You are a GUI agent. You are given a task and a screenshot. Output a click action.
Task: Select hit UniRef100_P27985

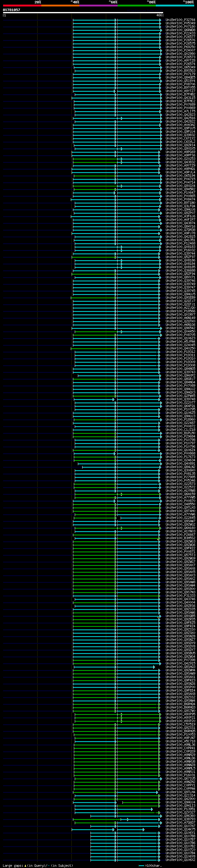pos(180,477)
